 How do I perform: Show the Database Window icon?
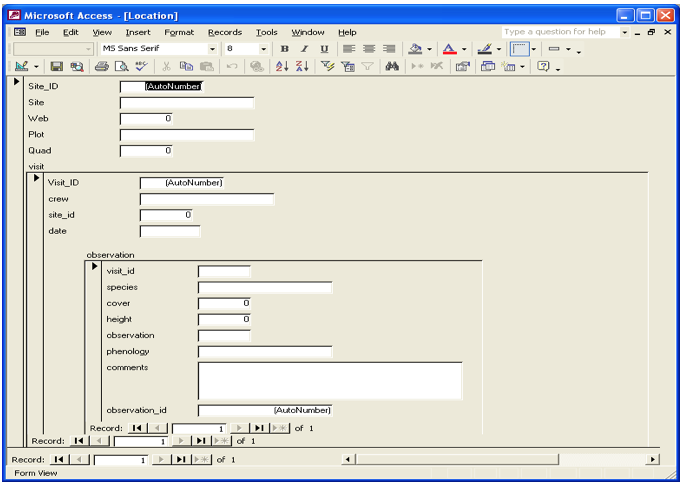point(487,66)
